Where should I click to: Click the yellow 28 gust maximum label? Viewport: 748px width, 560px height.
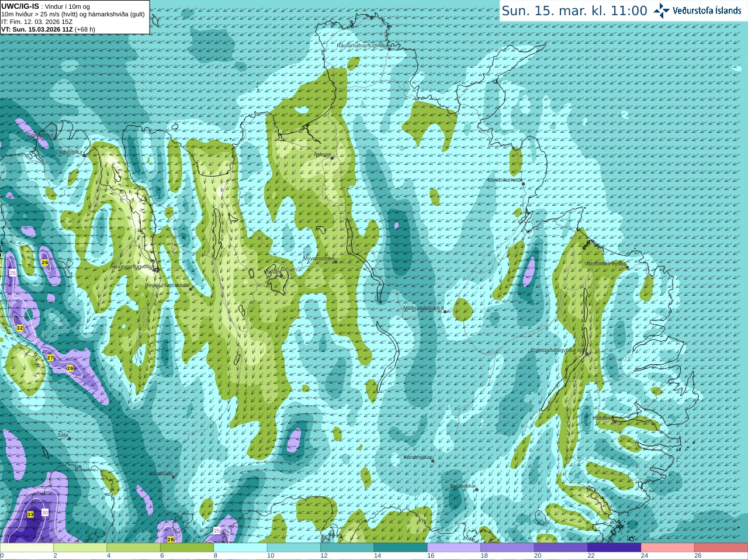171,539
